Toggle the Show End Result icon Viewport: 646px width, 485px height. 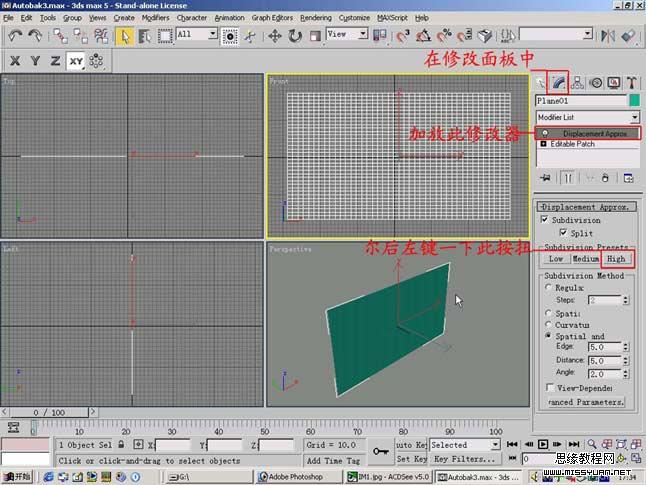[x=568, y=178]
